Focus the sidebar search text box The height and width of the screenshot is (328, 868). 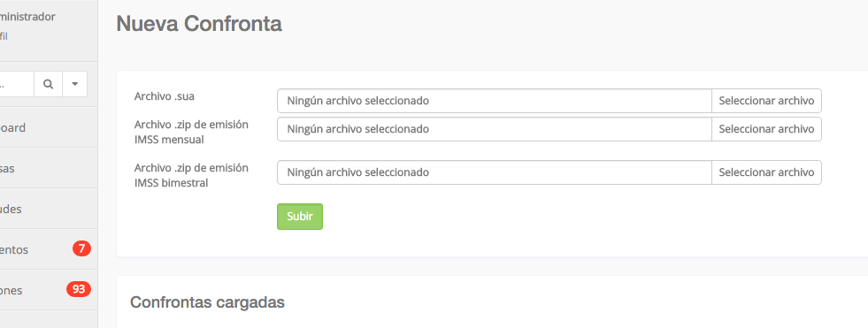coord(17,84)
